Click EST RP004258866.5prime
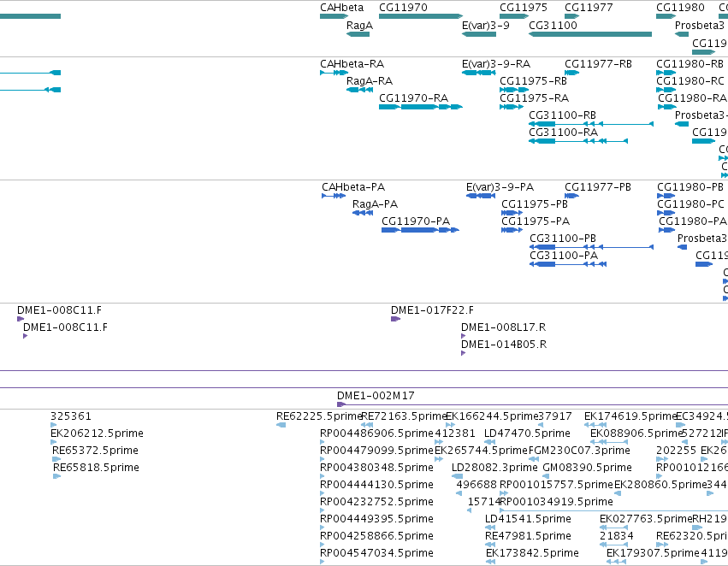 (x=376, y=536)
